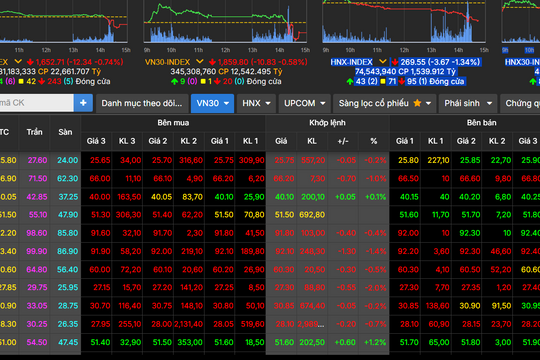Screen dimensions: 540x360
Task: Click matched volume 692,80
Action: click(x=312, y=215)
